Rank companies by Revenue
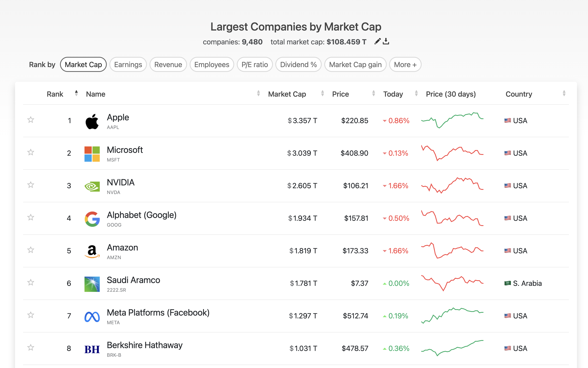The image size is (588, 368). coord(168,64)
